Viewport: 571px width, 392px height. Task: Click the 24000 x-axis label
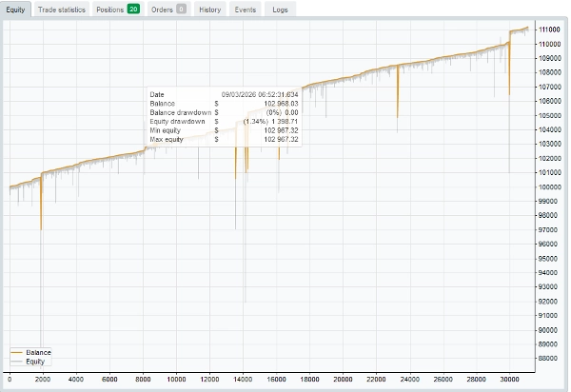point(409,379)
